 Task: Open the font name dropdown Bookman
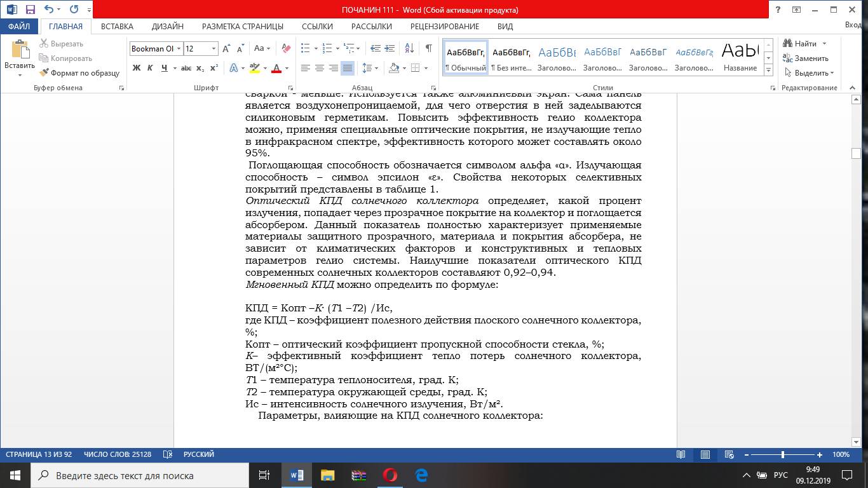point(180,49)
